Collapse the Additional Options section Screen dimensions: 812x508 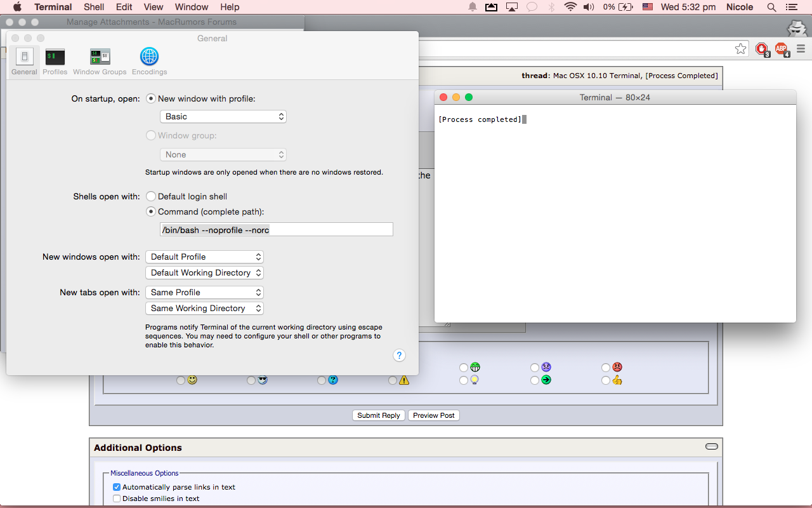pos(712,446)
